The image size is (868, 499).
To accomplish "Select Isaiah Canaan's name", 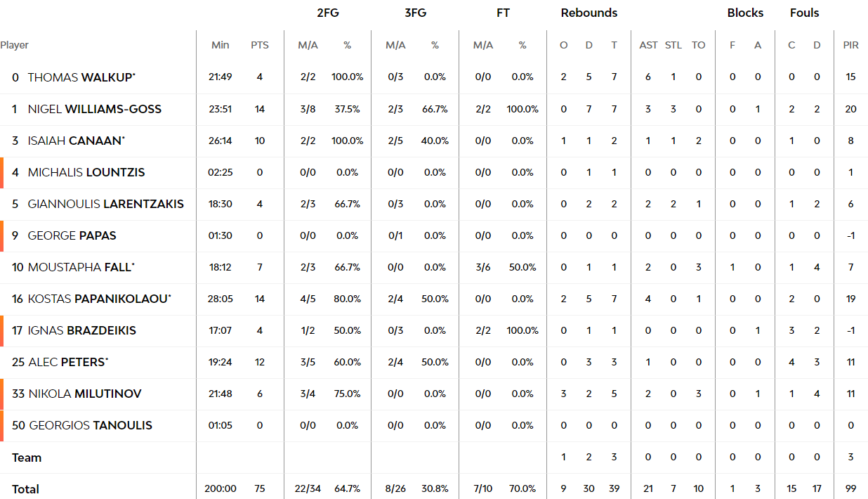I will (77, 141).
